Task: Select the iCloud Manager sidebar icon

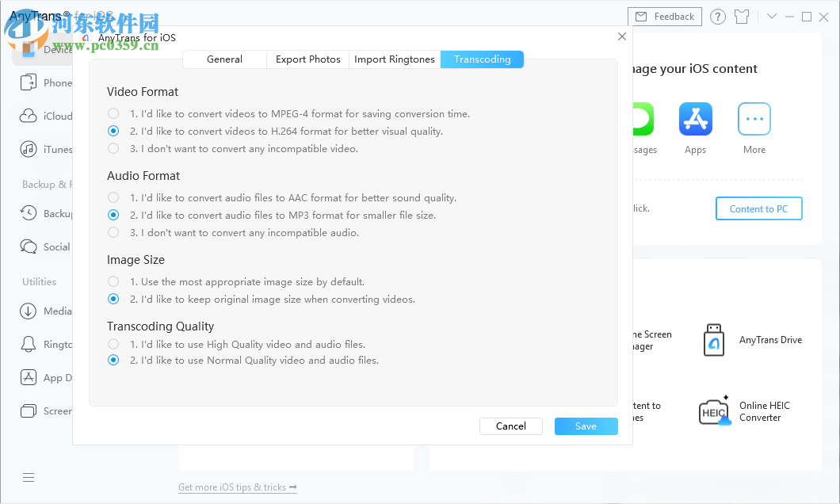Action: [29, 115]
